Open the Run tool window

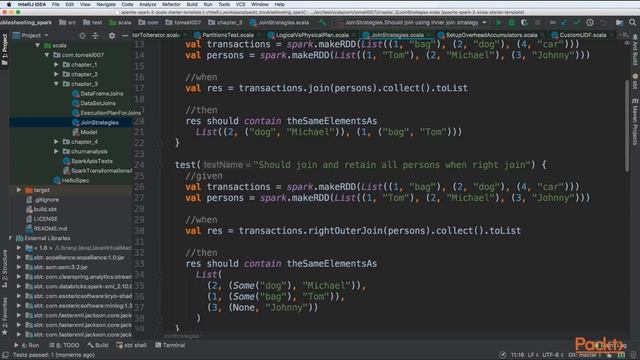pos(27,345)
